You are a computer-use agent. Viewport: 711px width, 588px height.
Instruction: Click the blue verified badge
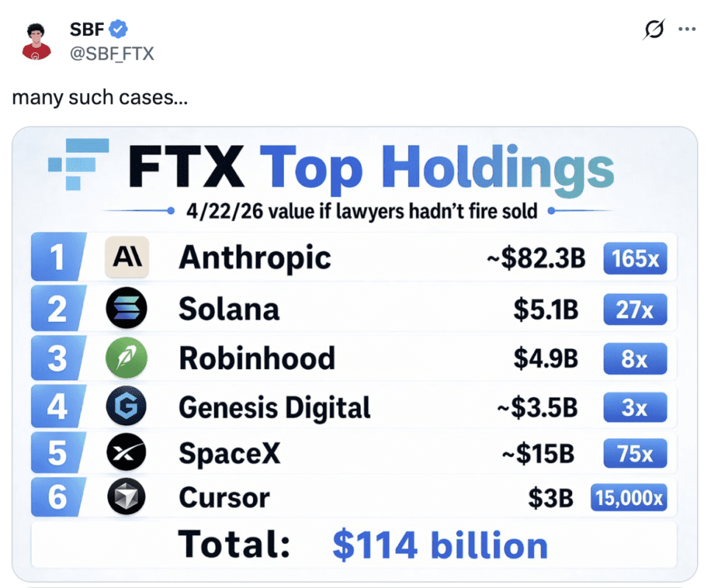(x=118, y=29)
